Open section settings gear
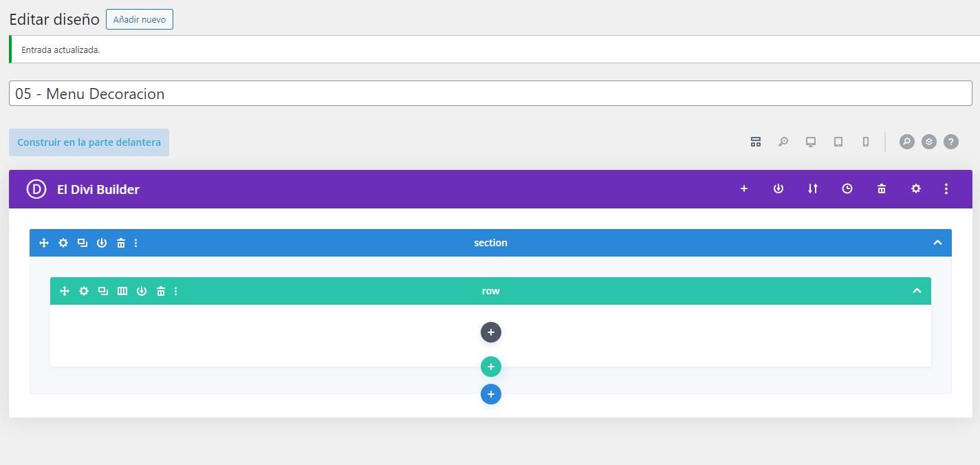 coord(63,243)
